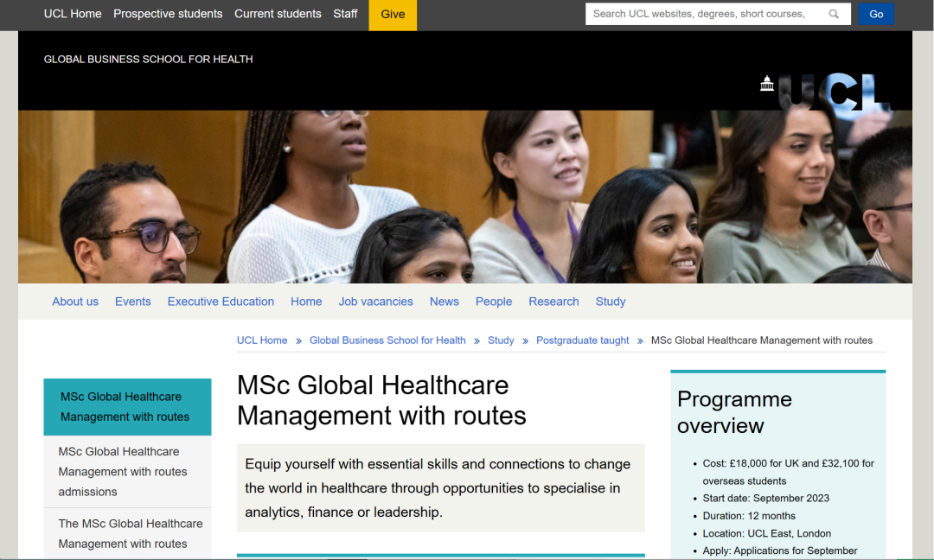Click the student lecture banner image
The width and height of the screenshot is (934, 560).
[x=465, y=197]
